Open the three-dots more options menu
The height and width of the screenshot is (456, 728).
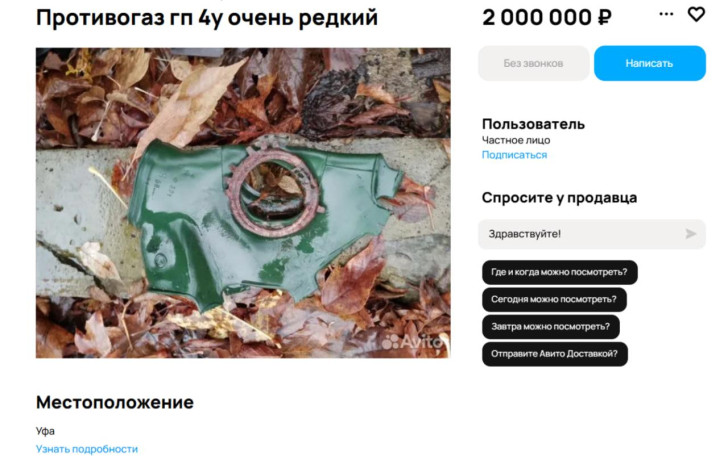(666, 14)
